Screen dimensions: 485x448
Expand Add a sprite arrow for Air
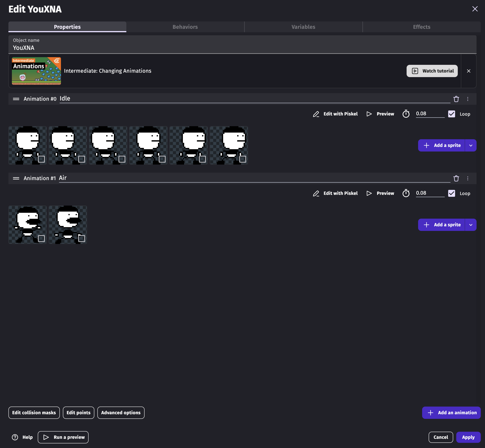[471, 225]
